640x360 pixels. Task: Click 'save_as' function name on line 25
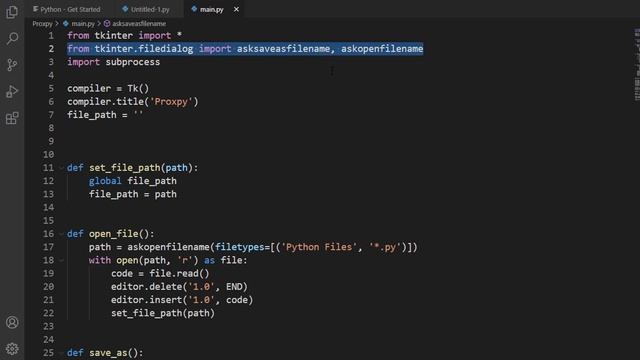pos(108,353)
